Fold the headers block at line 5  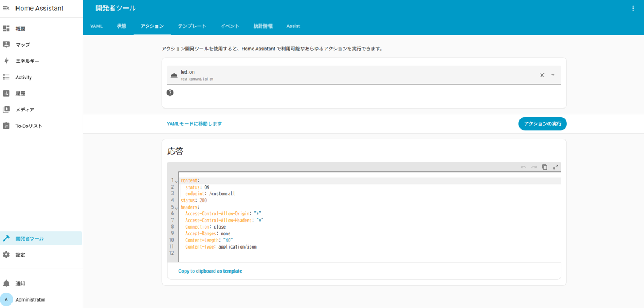(176, 208)
